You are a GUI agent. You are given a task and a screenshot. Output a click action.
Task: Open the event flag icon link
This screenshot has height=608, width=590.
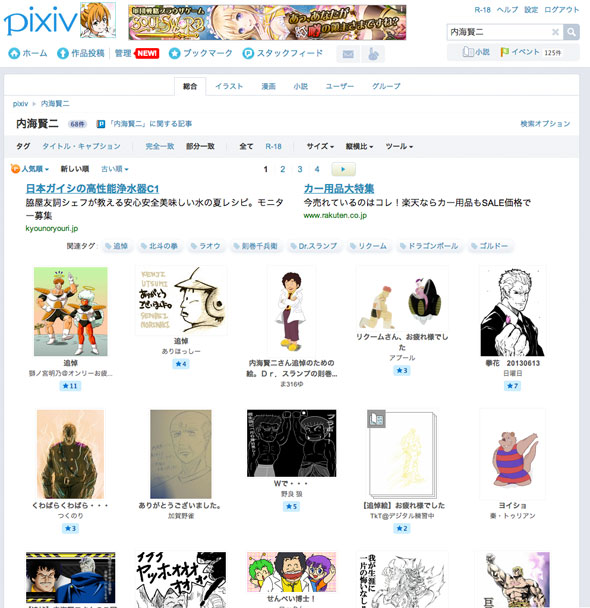click(x=505, y=52)
